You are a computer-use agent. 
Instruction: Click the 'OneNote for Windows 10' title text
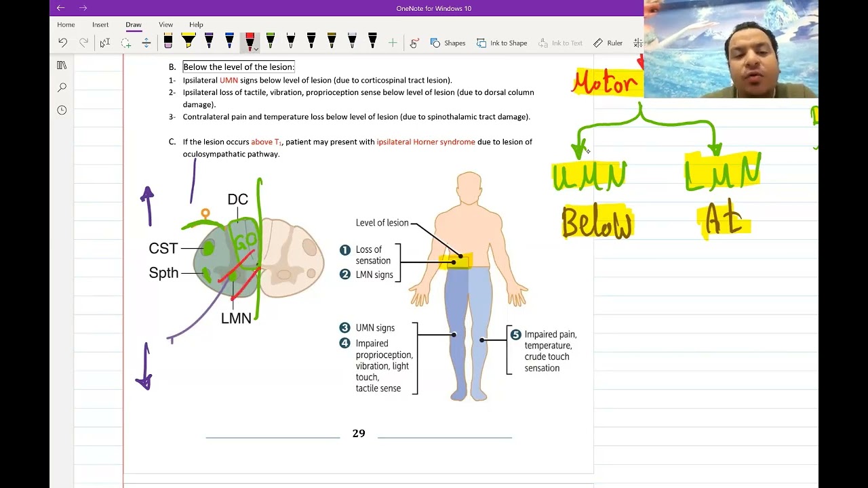coord(434,8)
